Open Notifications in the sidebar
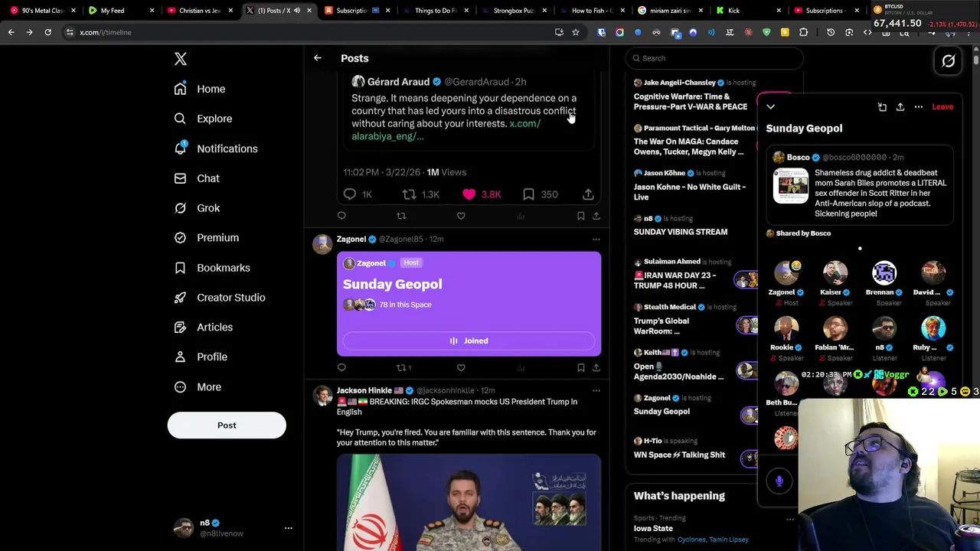The height and width of the screenshot is (551, 980). (216, 148)
